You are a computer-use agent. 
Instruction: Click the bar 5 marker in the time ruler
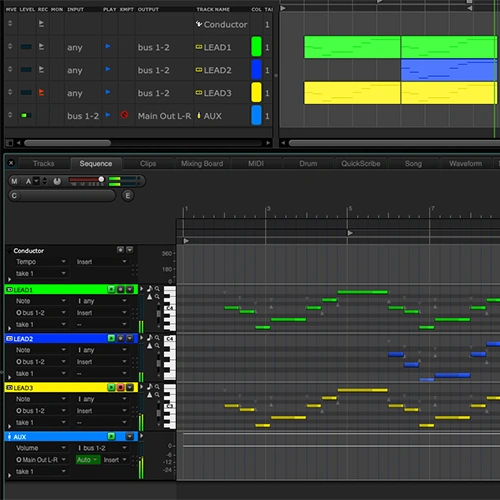(x=349, y=209)
